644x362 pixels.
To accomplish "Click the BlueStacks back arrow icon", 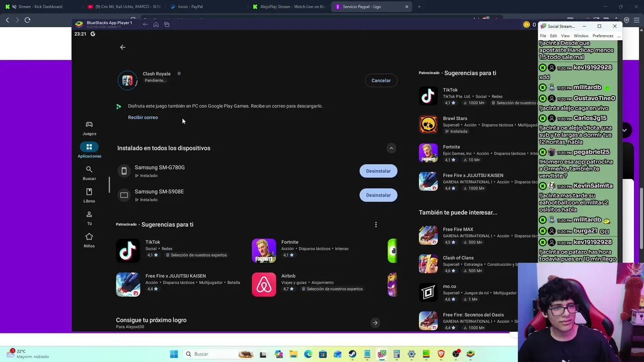I will (145, 25).
